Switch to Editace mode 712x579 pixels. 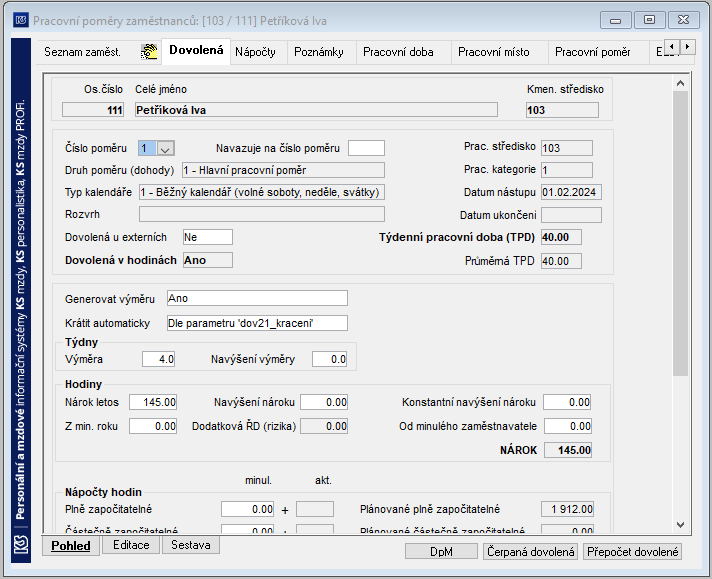131,545
